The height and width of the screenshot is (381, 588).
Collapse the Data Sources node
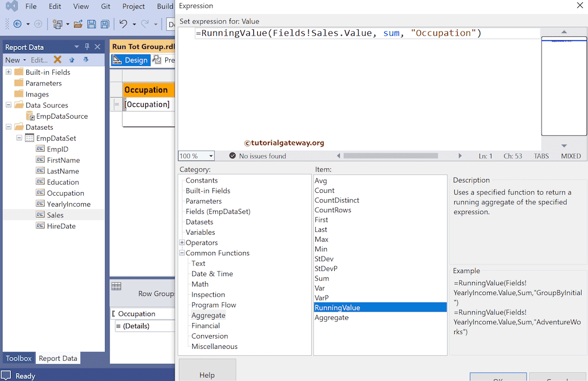(x=7, y=104)
